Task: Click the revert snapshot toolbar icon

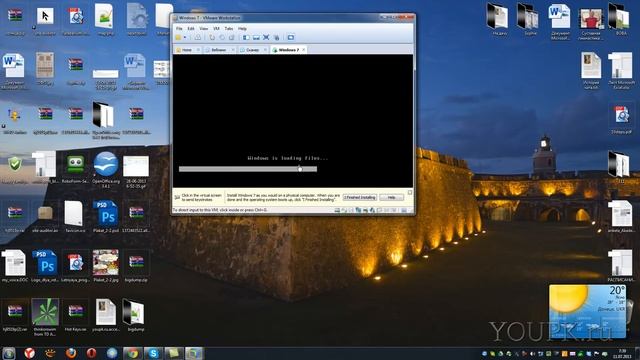Action: tap(222, 38)
